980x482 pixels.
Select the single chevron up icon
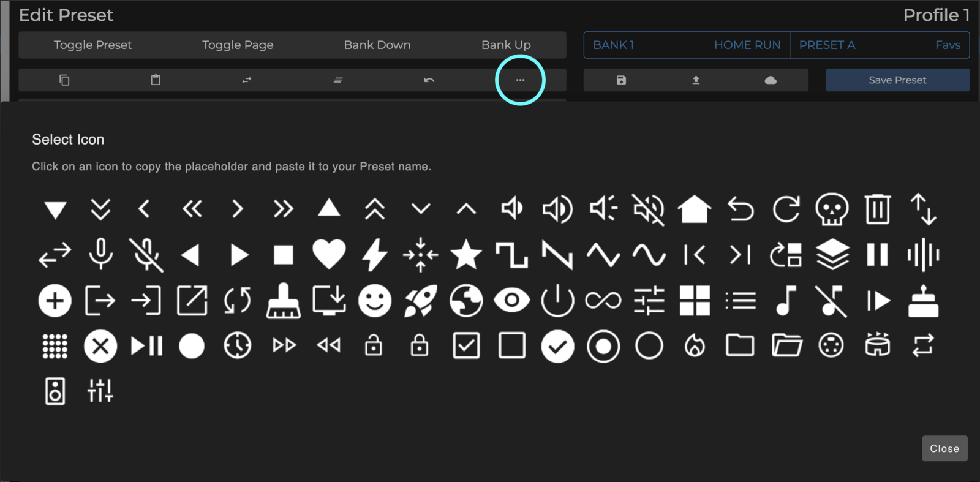click(466, 209)
